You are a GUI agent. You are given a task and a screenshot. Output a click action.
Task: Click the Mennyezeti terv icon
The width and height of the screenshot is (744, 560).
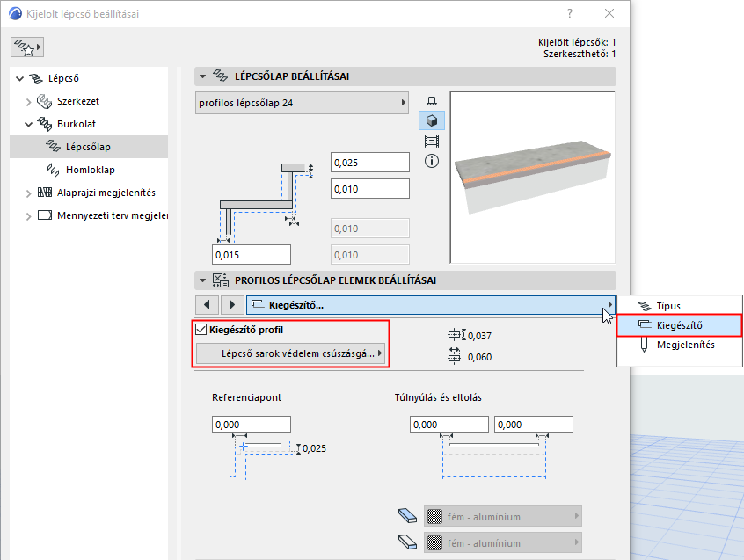[45, 215]
